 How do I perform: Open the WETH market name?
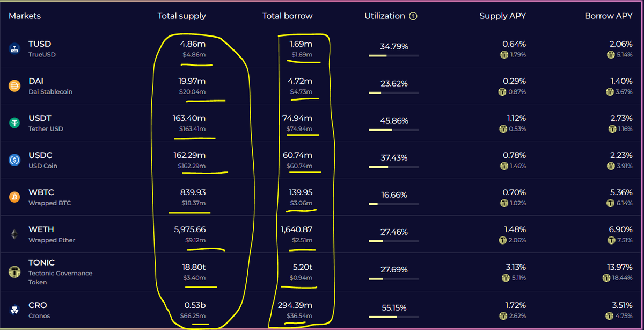pyautogui.click(x=41, y=229)
